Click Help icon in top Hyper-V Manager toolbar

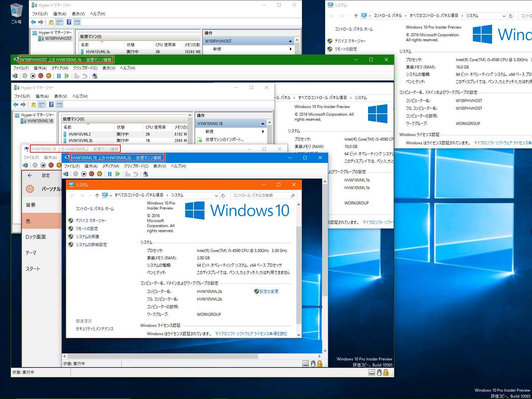[x=69, y=22]
